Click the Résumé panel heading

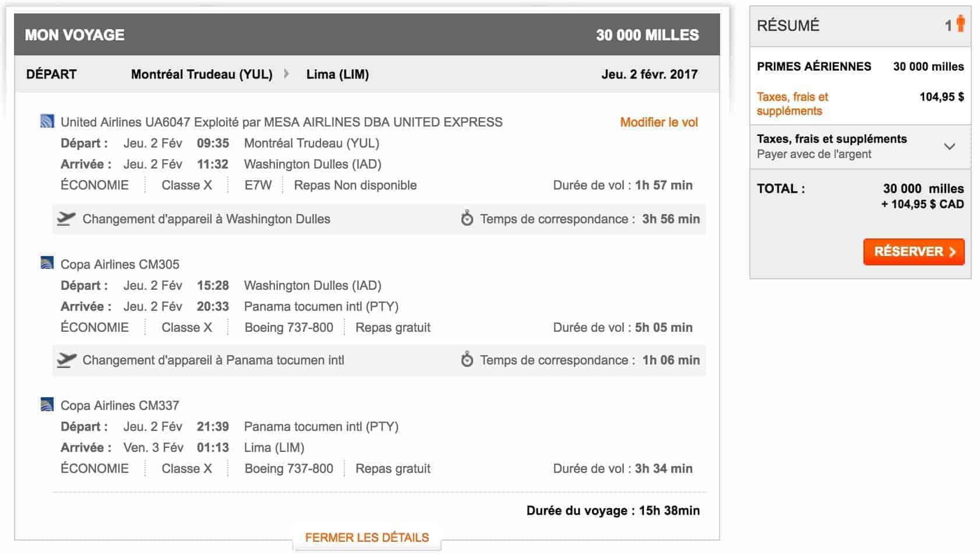click(x=788, y=26)
